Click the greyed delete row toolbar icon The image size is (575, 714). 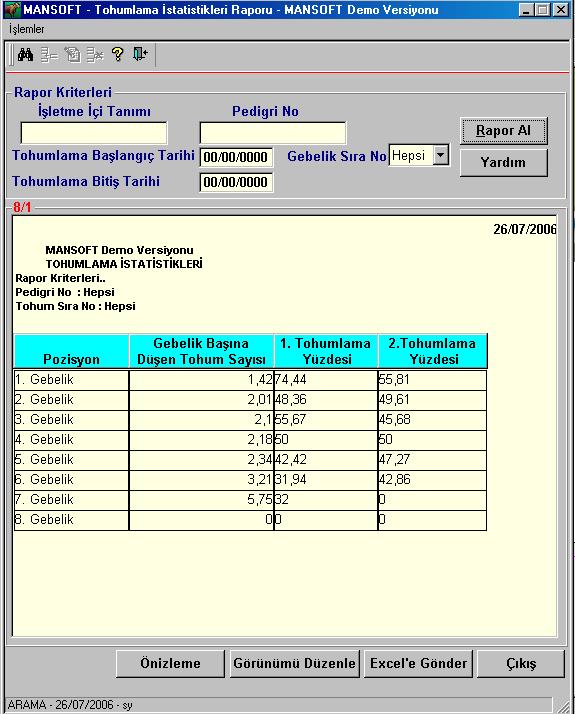95,55
